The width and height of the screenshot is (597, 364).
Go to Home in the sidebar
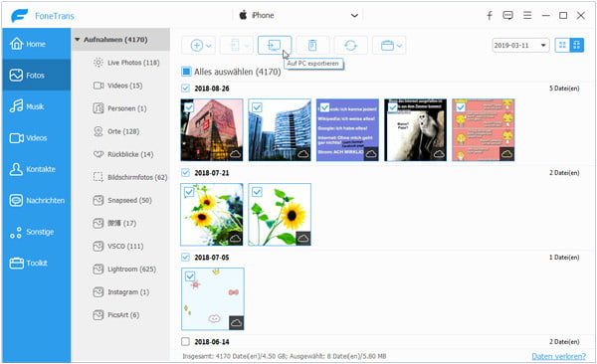pos(37,44)
